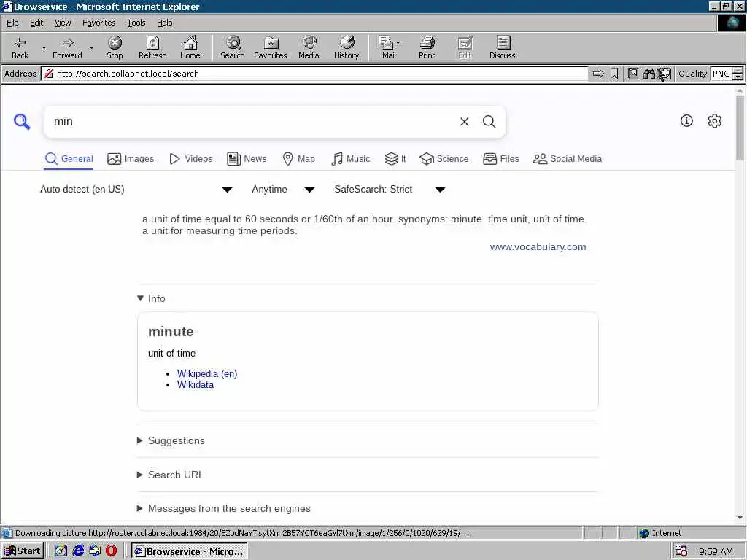Stop page loading with Stop button

coord(115,47)
